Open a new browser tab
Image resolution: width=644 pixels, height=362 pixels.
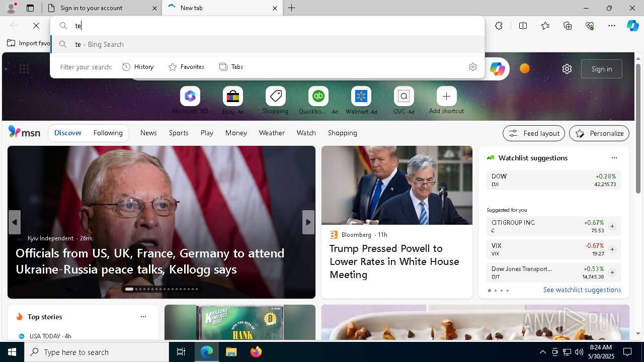tap(292, 8)
